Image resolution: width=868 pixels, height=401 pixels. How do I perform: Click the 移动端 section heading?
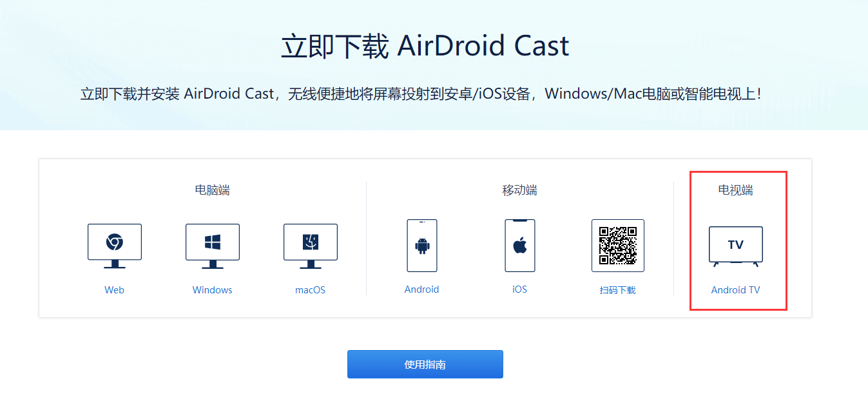(x=520, y=190)
